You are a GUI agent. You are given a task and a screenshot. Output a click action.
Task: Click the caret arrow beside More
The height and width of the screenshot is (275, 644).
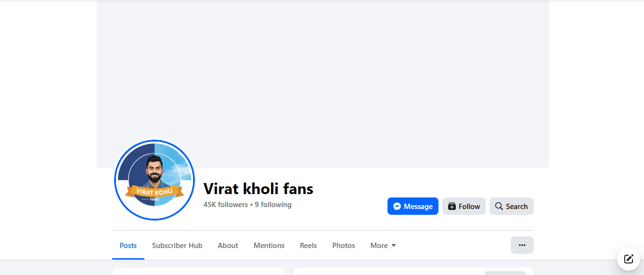click(394, 246)
